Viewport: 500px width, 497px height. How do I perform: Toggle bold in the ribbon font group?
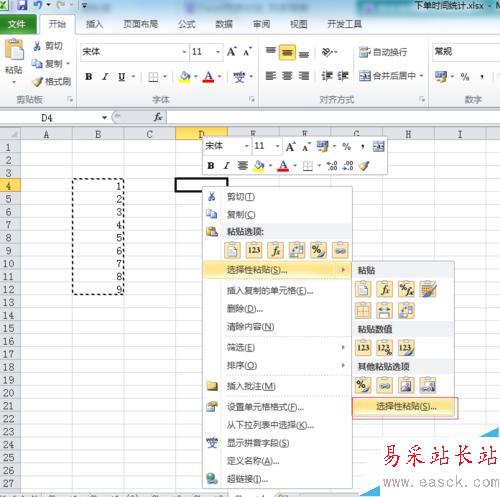point(89,77)
